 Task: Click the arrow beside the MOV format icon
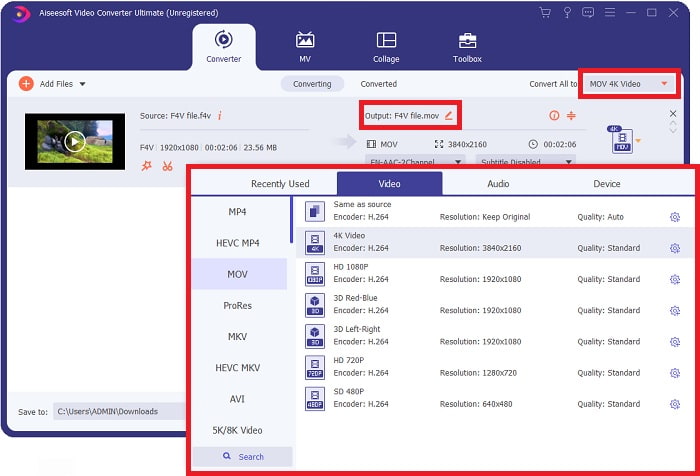(638, 141)
